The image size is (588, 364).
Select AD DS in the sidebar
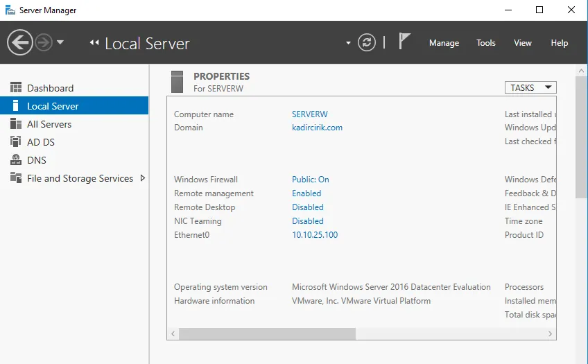click(74, 142)
